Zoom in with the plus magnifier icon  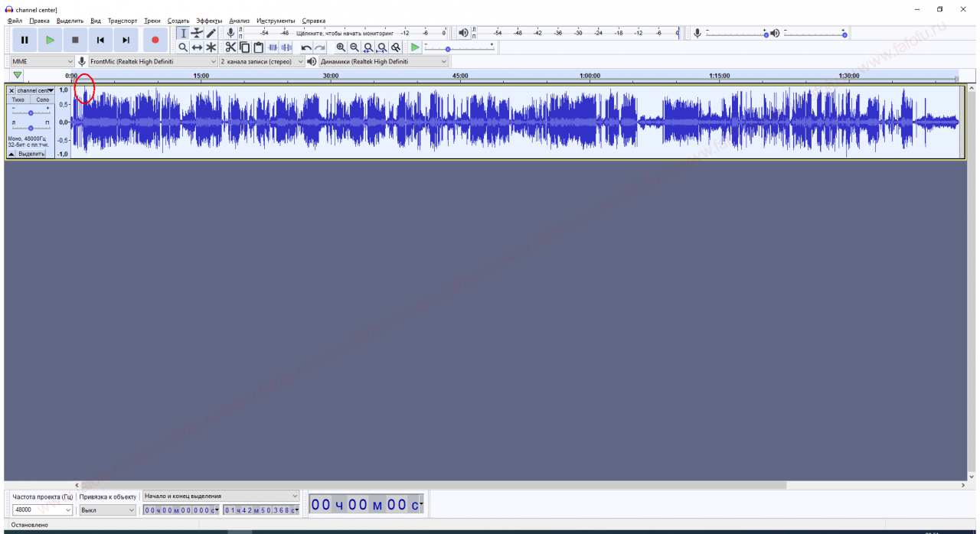tap(341, 47)
